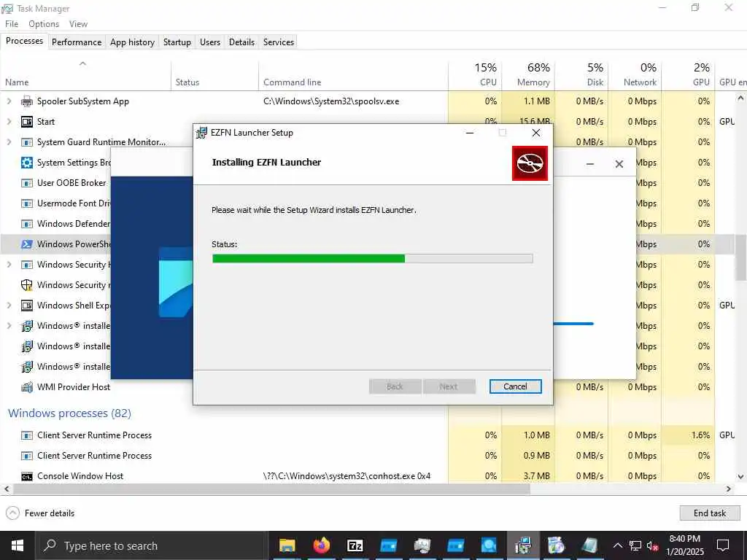Click the Windows Shell Experience icon
Viewport: 747px width, 560px height.
pos(27,306)
